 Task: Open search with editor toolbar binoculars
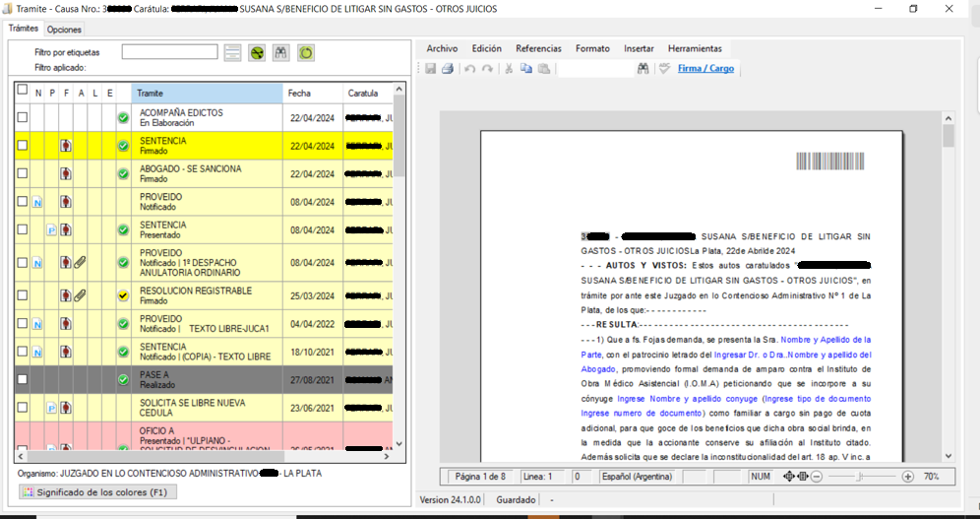[x=643, y=69]
